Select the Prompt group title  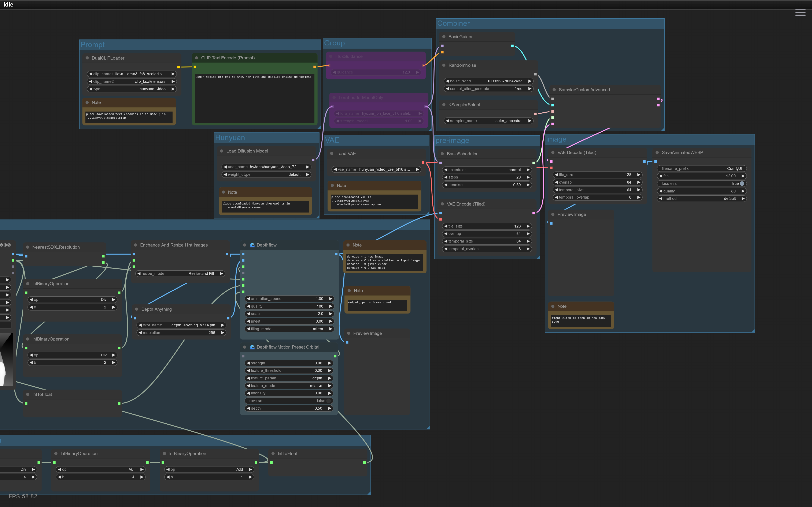(x=93, y=45)
